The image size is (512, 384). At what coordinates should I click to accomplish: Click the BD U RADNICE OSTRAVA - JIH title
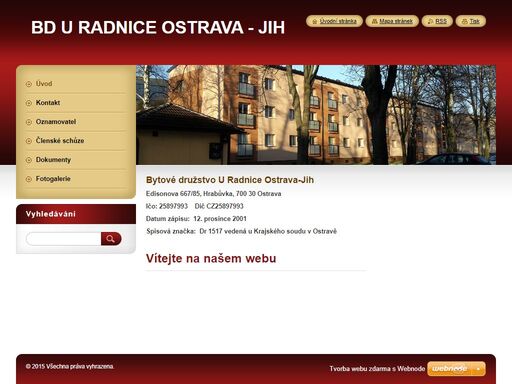pyautogui.click(x=158, y=27)
